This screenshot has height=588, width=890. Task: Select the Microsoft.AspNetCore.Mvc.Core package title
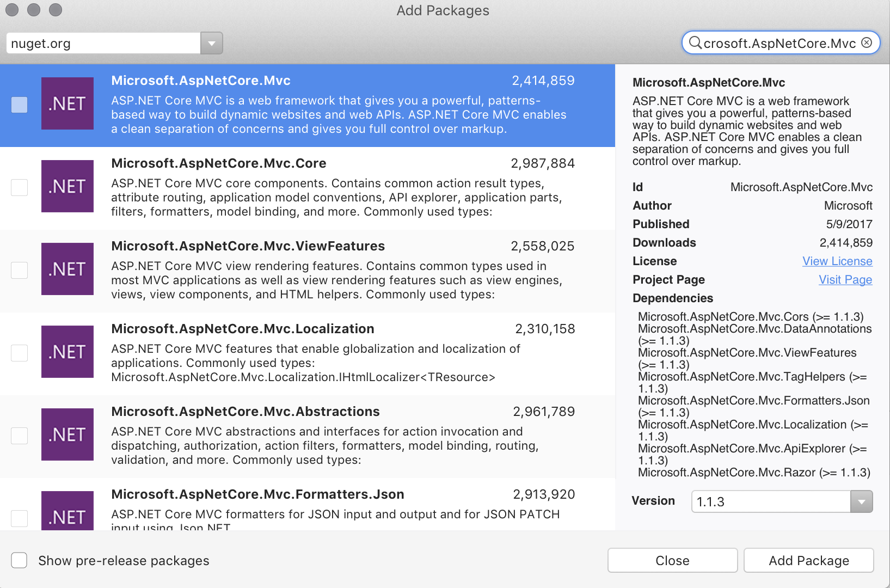(x=219, y=163)
